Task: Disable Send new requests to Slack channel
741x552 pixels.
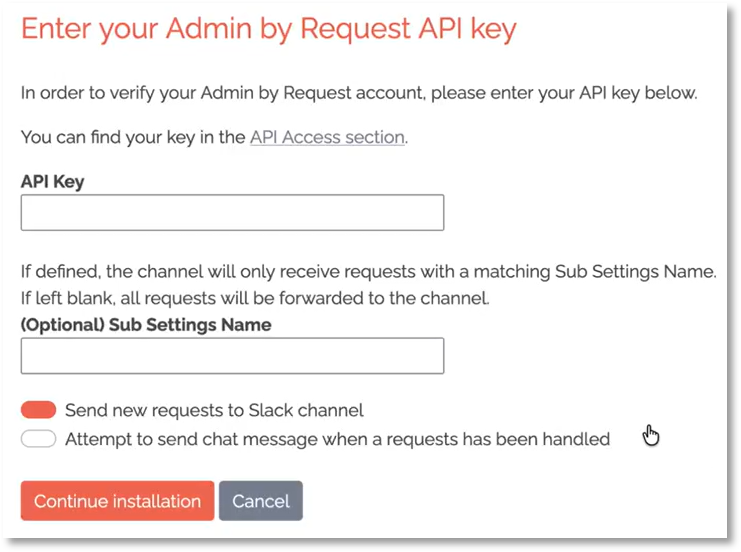Action: point(38,410)
